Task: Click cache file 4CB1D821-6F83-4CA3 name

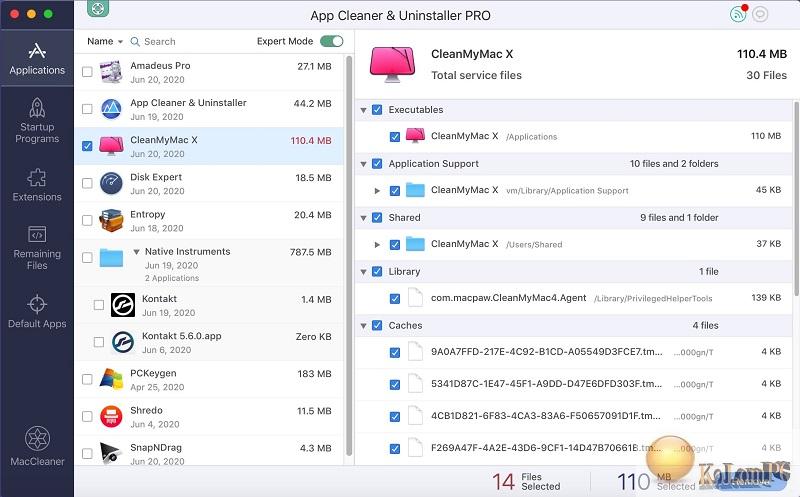Action: tap(545, 416)
